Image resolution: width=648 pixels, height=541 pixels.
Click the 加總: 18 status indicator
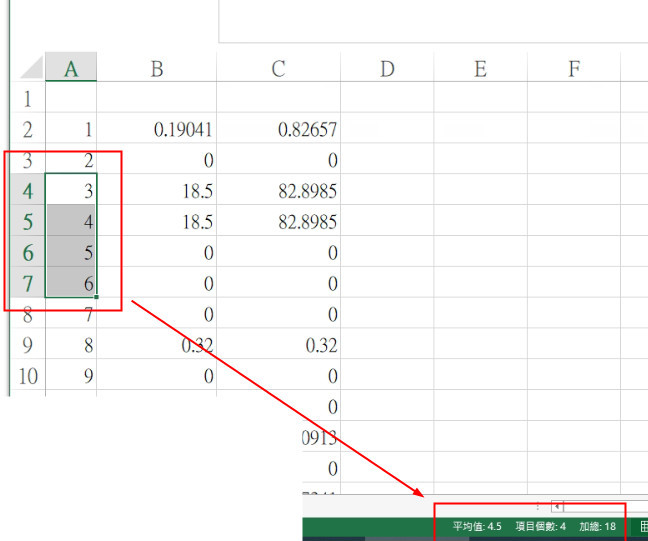[x=597, y=527]
